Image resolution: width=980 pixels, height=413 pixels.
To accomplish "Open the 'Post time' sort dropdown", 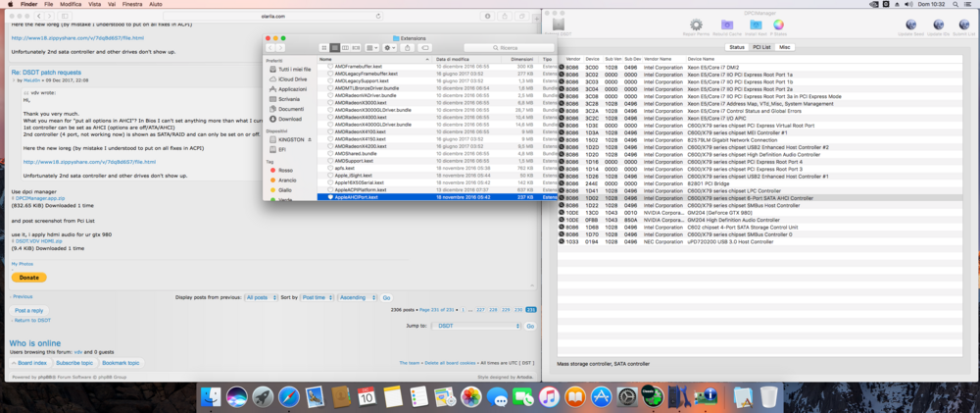I will click(x=317, y=297).
